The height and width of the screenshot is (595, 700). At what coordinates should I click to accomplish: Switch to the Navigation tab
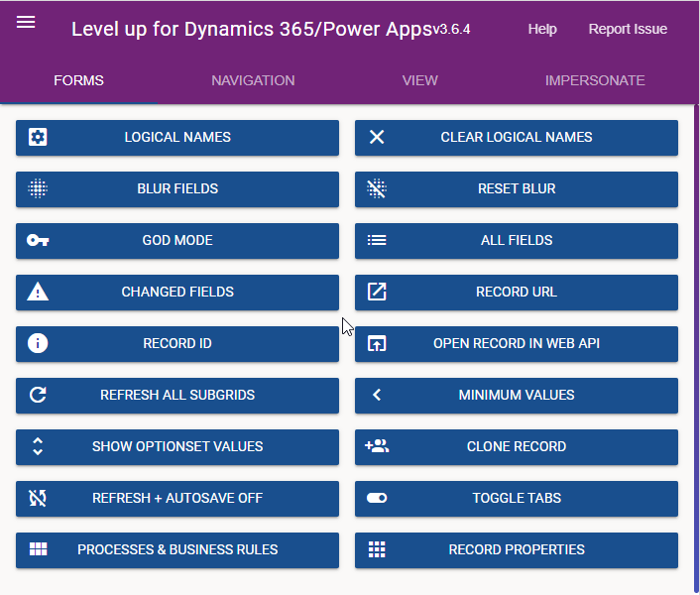point(253,80)
